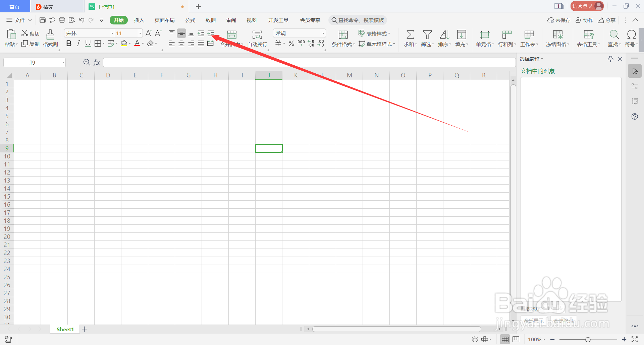The height and width of the screenshot is (345, 644).
Task: Click the Guest Login (访客登录) button
Action: pyautogui.click(x=587, y=6)
